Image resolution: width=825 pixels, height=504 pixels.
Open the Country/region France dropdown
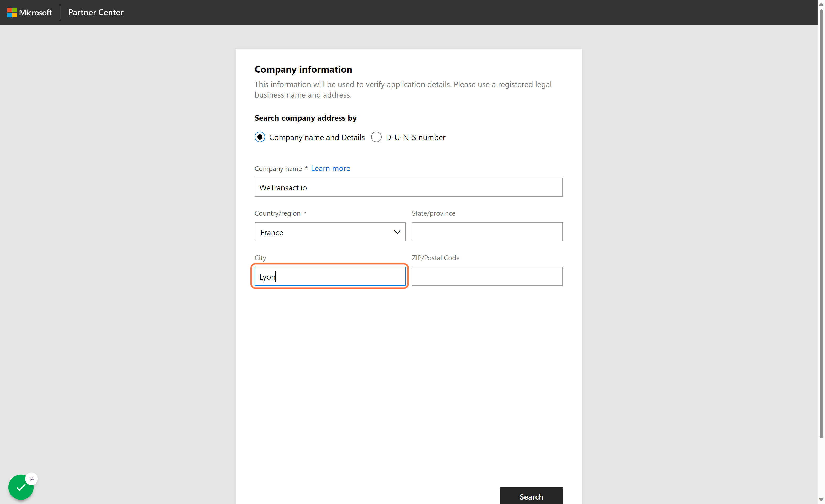330,232
